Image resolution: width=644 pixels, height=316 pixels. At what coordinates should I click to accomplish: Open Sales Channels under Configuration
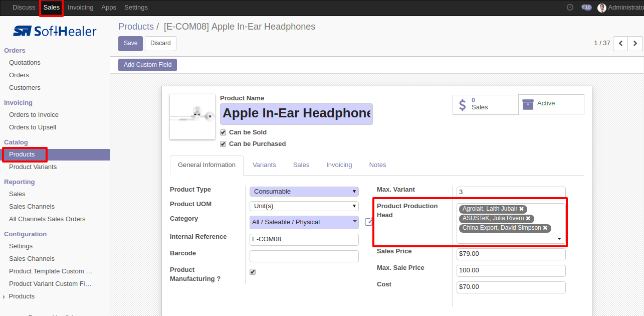(32, 259)
